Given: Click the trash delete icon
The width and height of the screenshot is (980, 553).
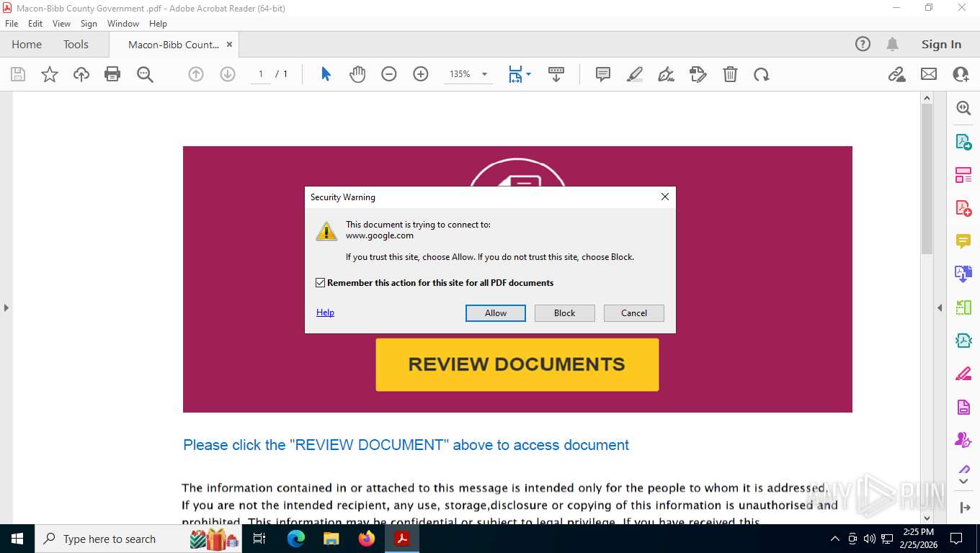Looking at the screenshot, I should point(730,74).
